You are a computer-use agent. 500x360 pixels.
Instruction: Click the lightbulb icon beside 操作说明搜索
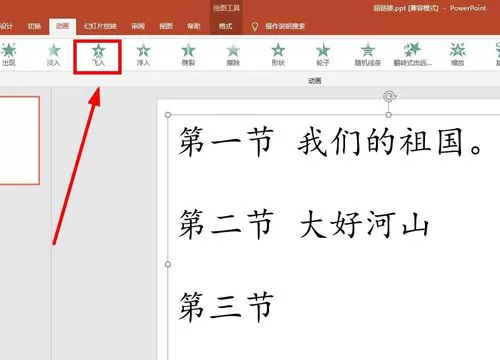255,26
